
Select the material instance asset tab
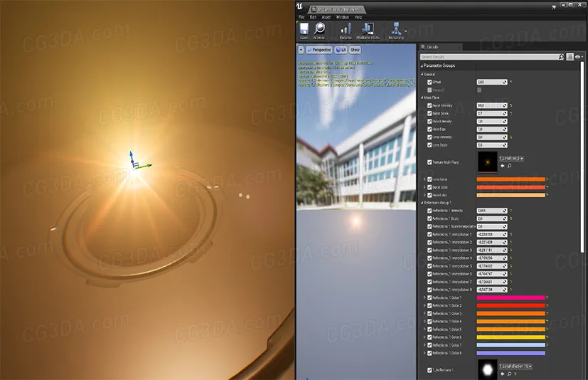click(337, 9)
